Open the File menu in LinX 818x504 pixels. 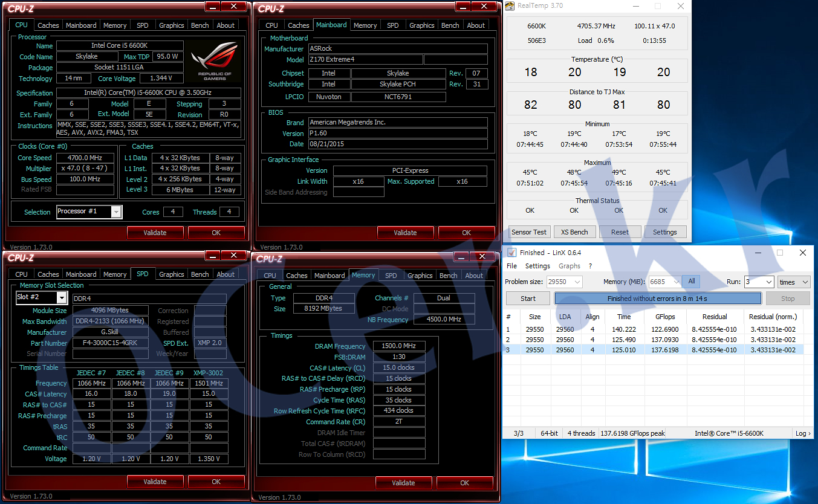(x=511, y=266)
